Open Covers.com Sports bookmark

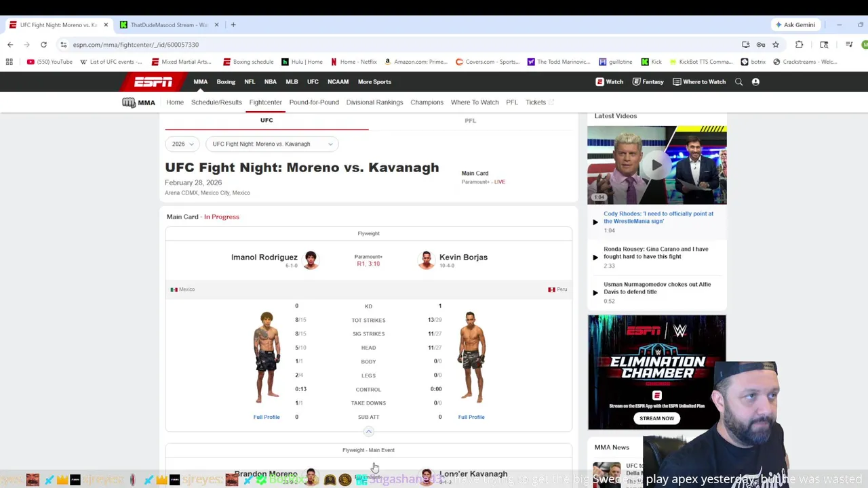point(487,62)
